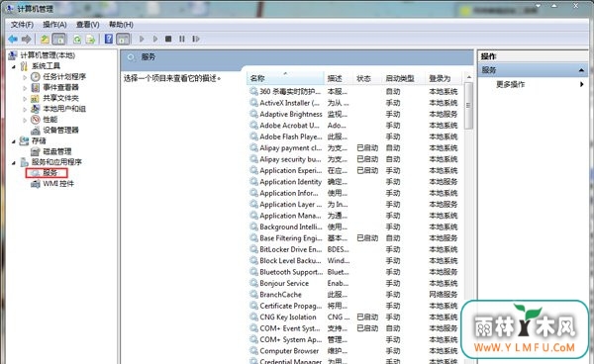594x364 pixels.
Task: Sort by 状态 column header
Action: point(367,78)
